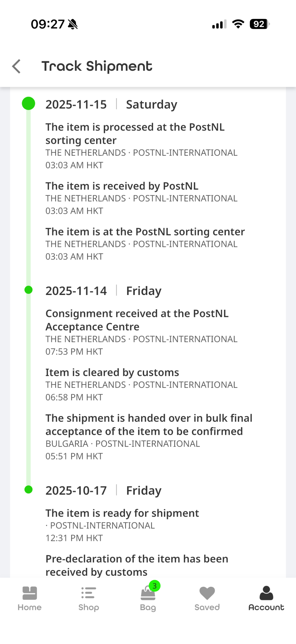The width and height of the screenshot is (296, 644).
Task: Tap the 2025-11-15 timeline dot
Action: pyautogui.click(x=29, y=103)
